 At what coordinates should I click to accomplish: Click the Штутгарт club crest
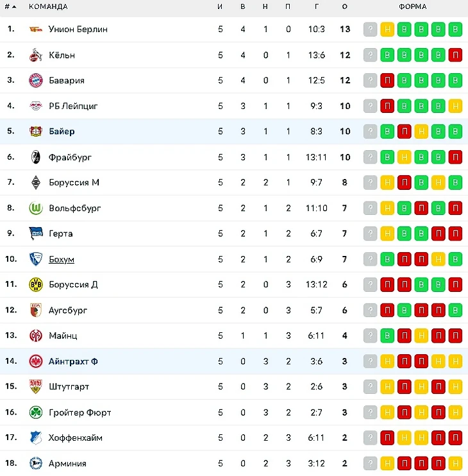pos(35,386)
